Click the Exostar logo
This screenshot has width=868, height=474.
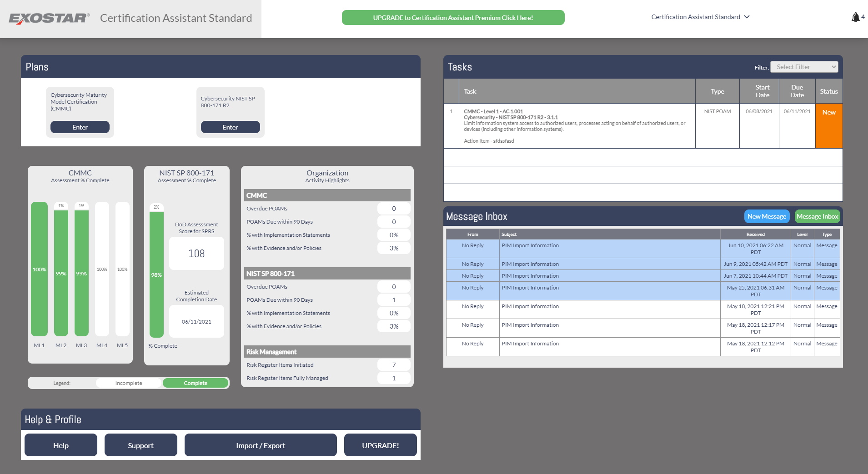point(49,18)
